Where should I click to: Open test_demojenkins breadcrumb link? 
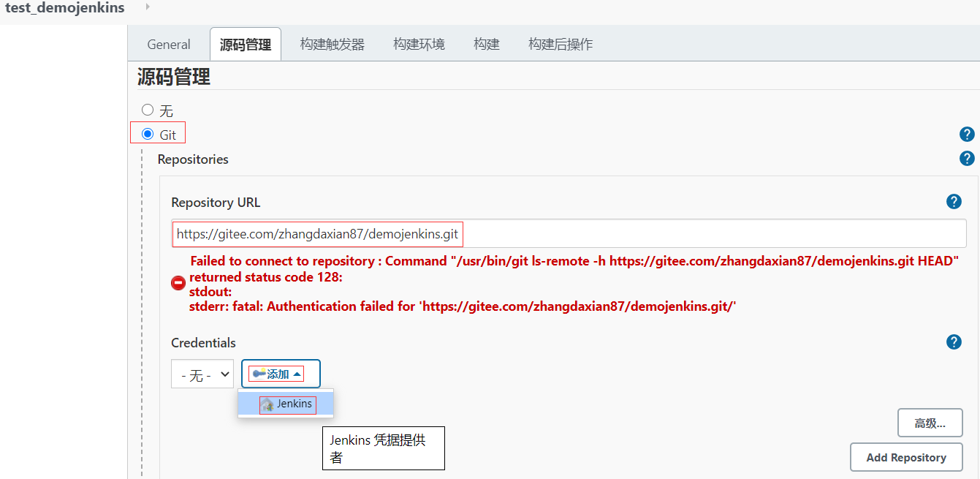tap(65, 7)
